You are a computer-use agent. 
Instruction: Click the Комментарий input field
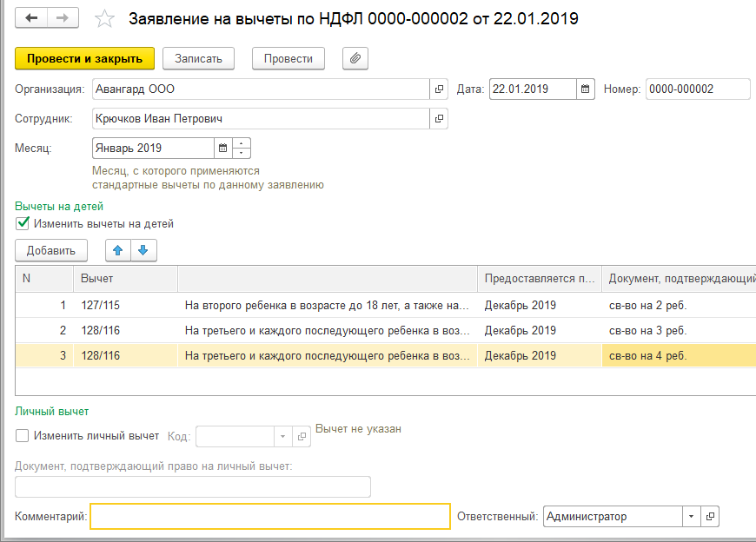point(270,516)
